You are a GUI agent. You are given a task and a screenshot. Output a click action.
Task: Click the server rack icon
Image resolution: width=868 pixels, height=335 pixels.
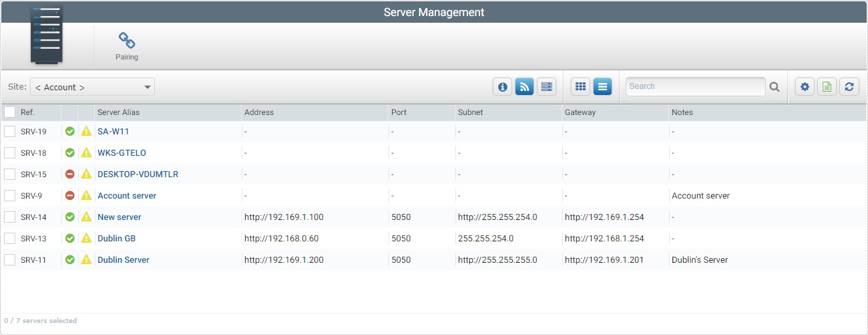47,35
